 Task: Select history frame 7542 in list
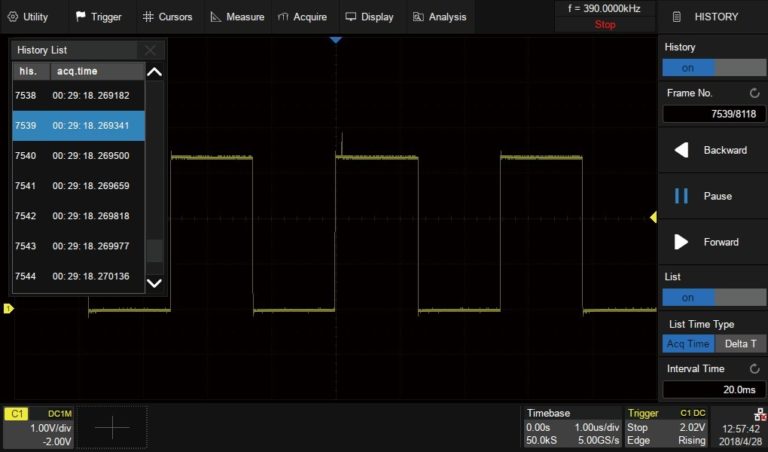(78, 216)
